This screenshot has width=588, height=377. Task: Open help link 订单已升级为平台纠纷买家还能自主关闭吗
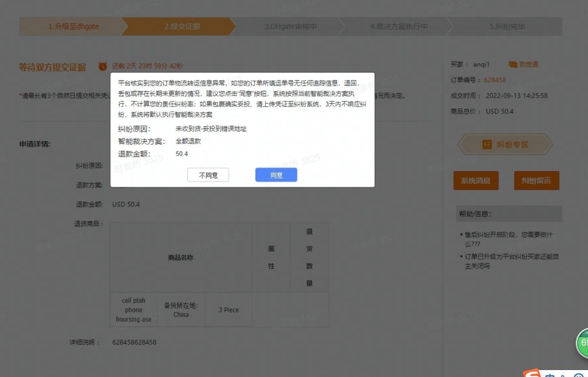coord(511,261)
